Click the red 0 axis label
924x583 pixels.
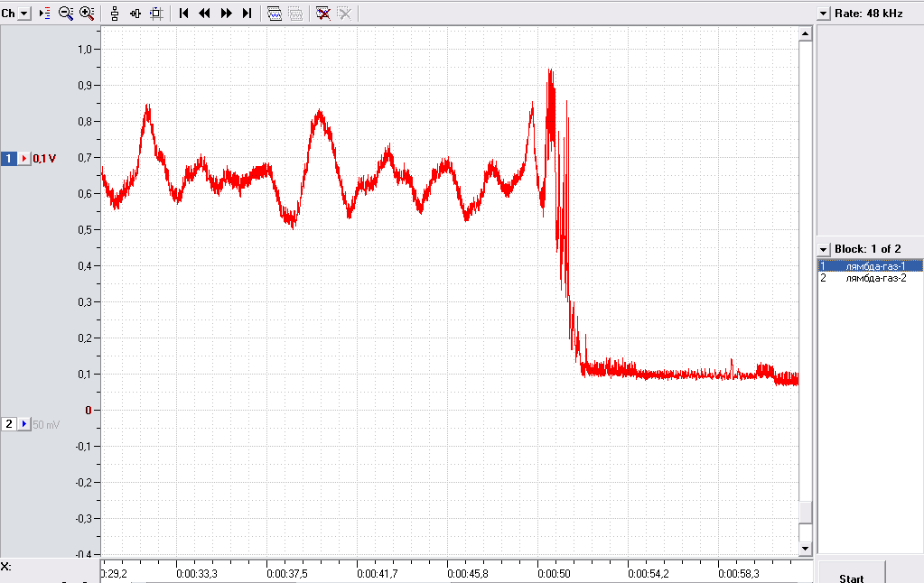click(89, 411)
